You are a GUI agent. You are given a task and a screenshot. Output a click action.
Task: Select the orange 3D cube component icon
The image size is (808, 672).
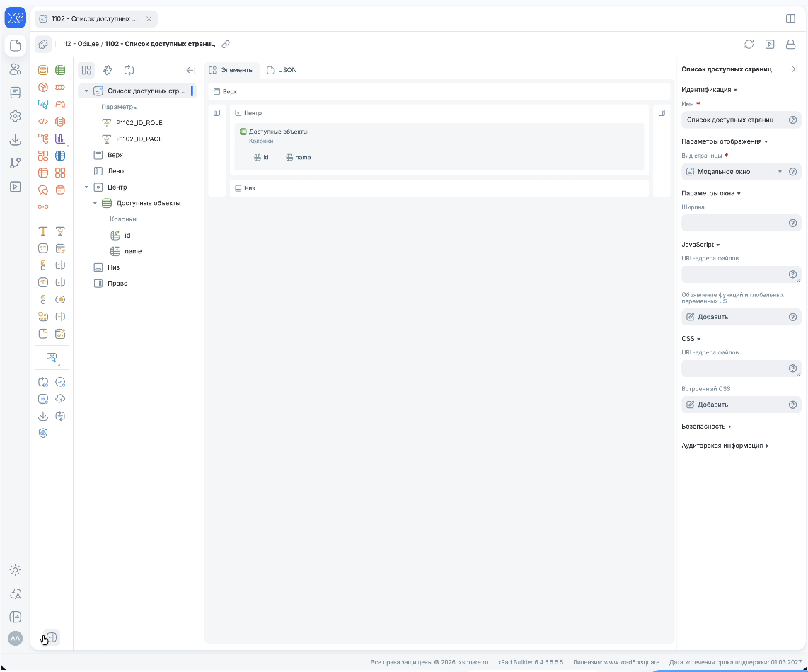pyautogui.click(x=43, y=87)
